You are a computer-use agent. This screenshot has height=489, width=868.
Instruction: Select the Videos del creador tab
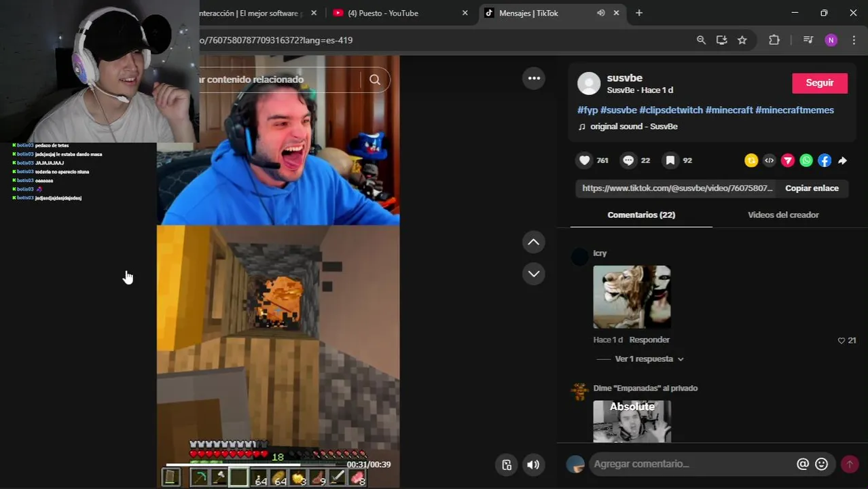tap(783, 215)
